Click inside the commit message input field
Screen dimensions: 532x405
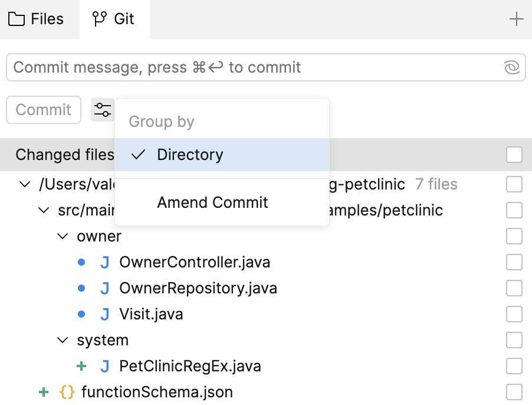coord(236,67)
